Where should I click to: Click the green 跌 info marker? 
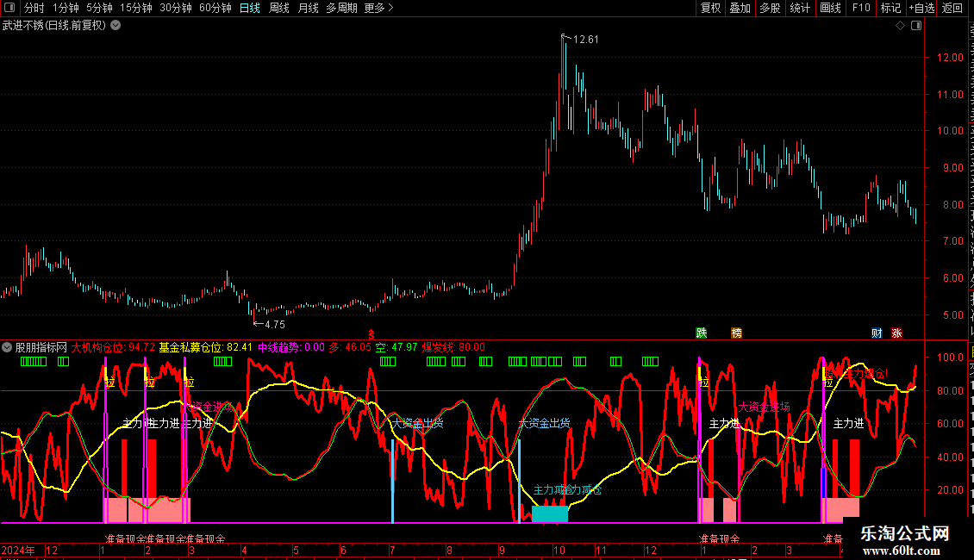[x=702, y=333]
